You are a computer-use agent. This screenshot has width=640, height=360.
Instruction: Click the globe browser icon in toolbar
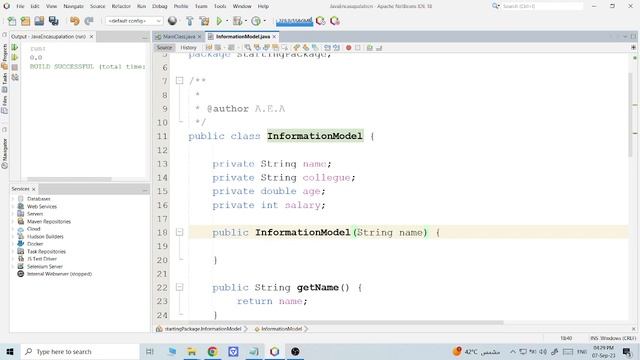pyautogui.click(x=172, y=21)
